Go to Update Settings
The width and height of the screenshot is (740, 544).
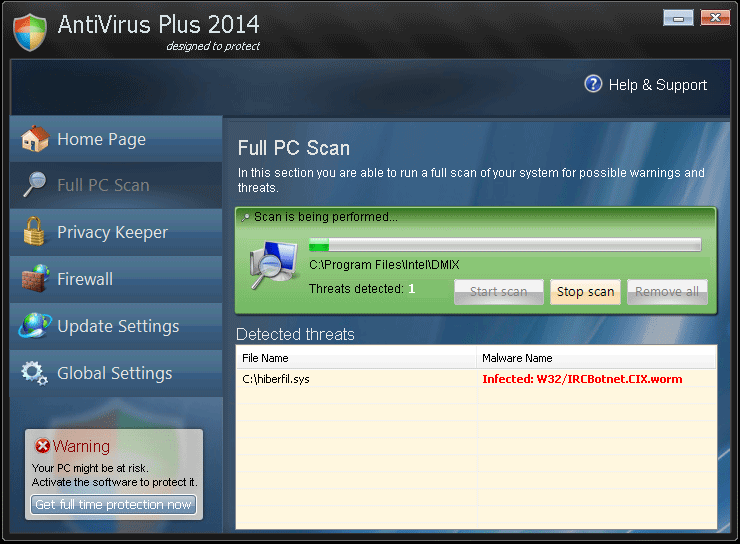118,326
